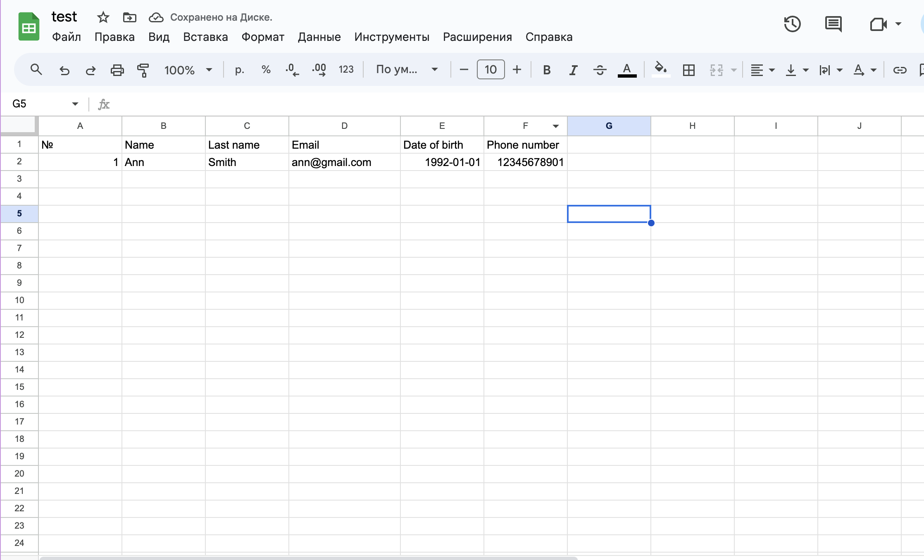Open version history clock icon
Viewport: 924px width, 560px height.
pyautogui.click(x=792, y=24)
